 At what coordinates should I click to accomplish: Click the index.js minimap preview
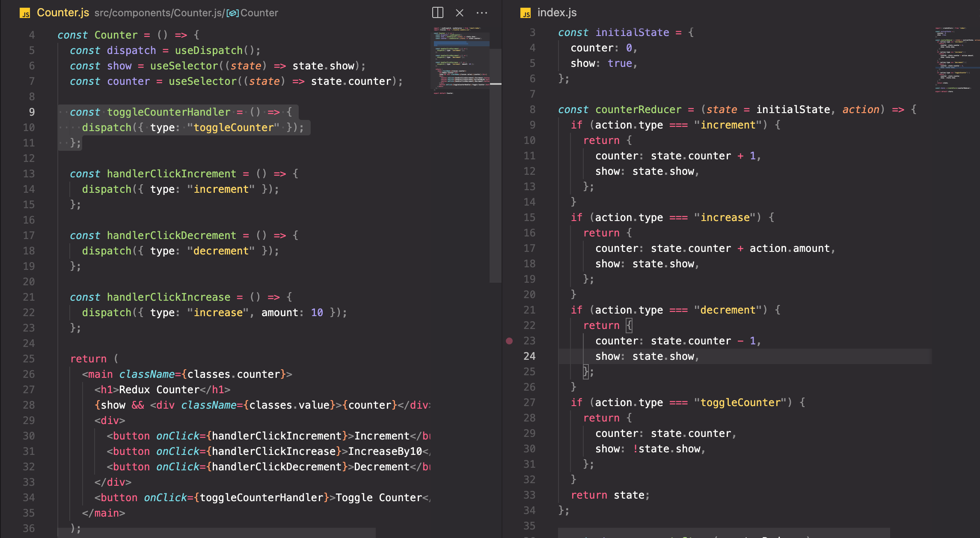pos(956,59)
